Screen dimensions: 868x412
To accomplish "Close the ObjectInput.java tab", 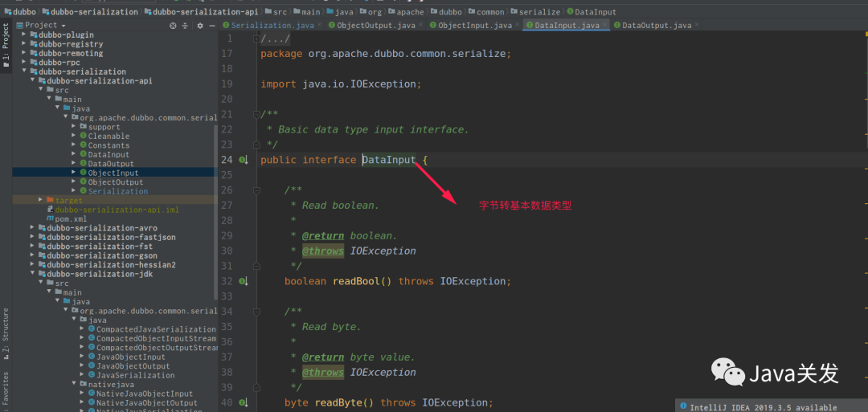I will pyautogui.click(x=517, y=25).
